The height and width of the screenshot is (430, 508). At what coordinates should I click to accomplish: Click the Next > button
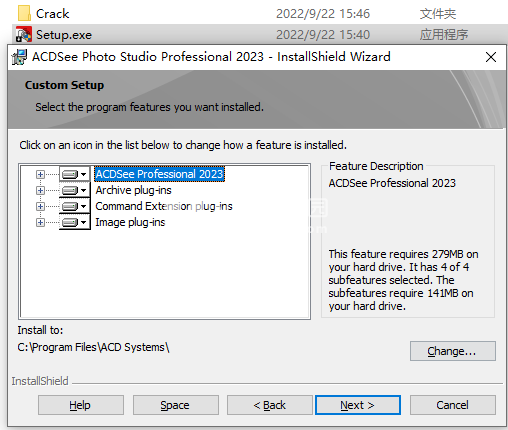coord(358,405)
